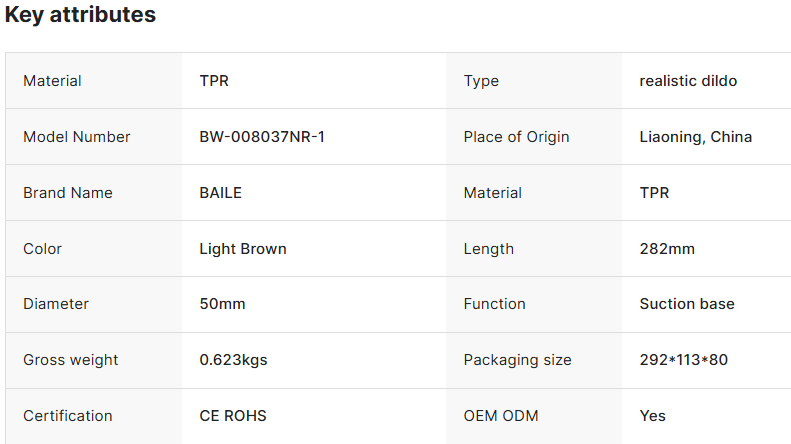Select the 50mm diameter value
This screenshot has width=791, height=444.
(222, 304)
